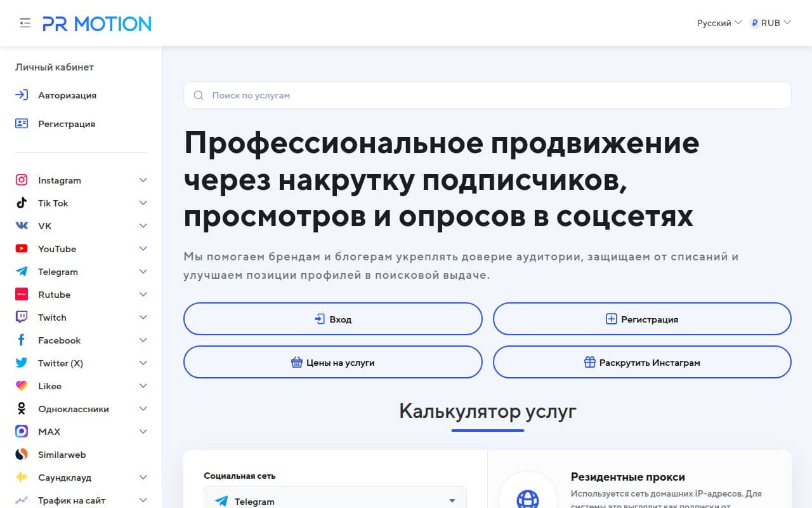Click the Трафик на сайт chart icon

[x=22, y=500]
